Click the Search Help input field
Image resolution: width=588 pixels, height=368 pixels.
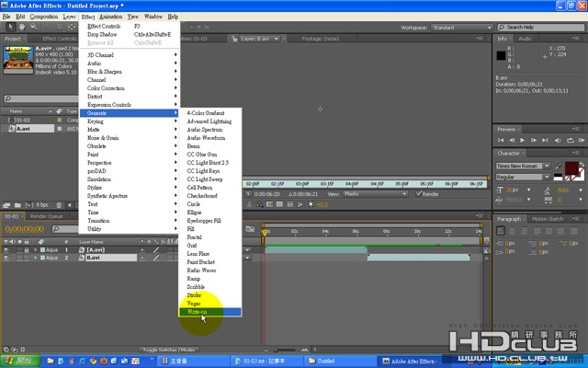[542, 28]
